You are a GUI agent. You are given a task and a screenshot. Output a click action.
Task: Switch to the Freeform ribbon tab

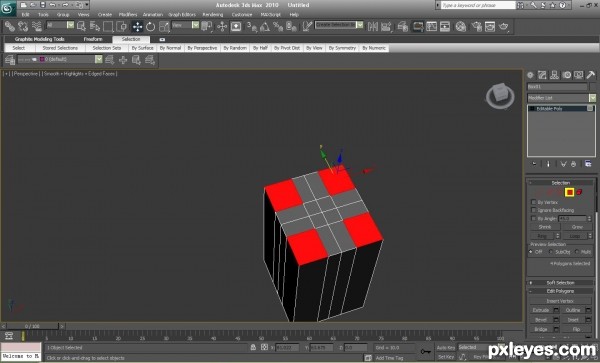click(x=93, y=39)
